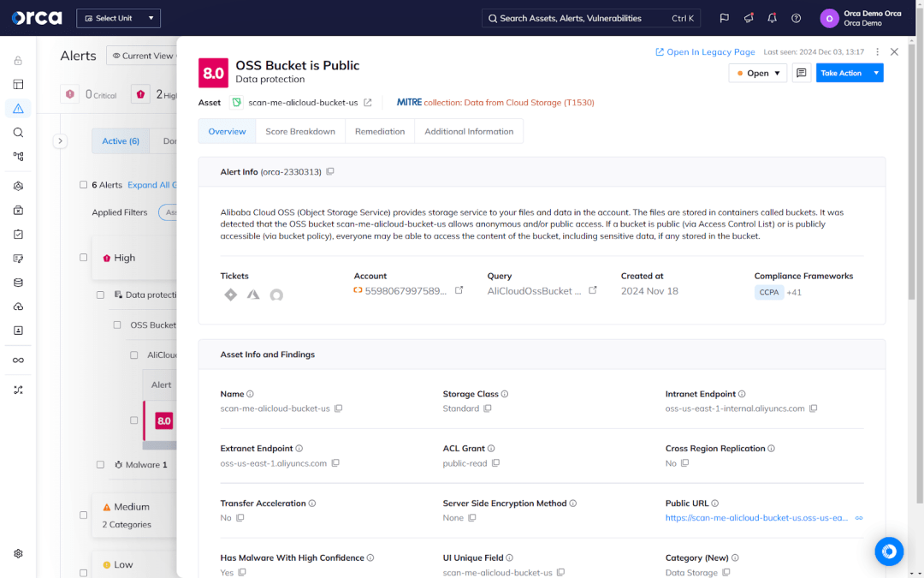Click the circle ticket icon under Tickets
The image size is (924, 578).
click(276, 295)
